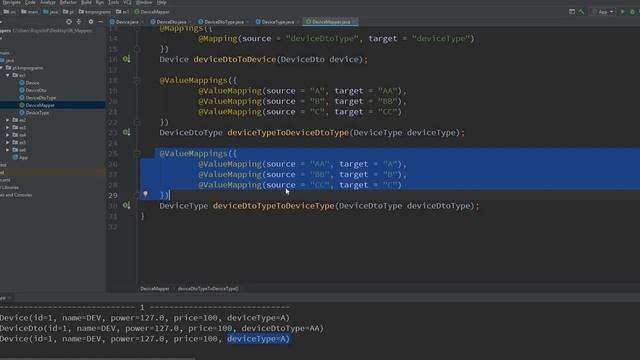Collapse the ex1 package in project tree
The image size is (640, 360).
(x=7, y=76)
